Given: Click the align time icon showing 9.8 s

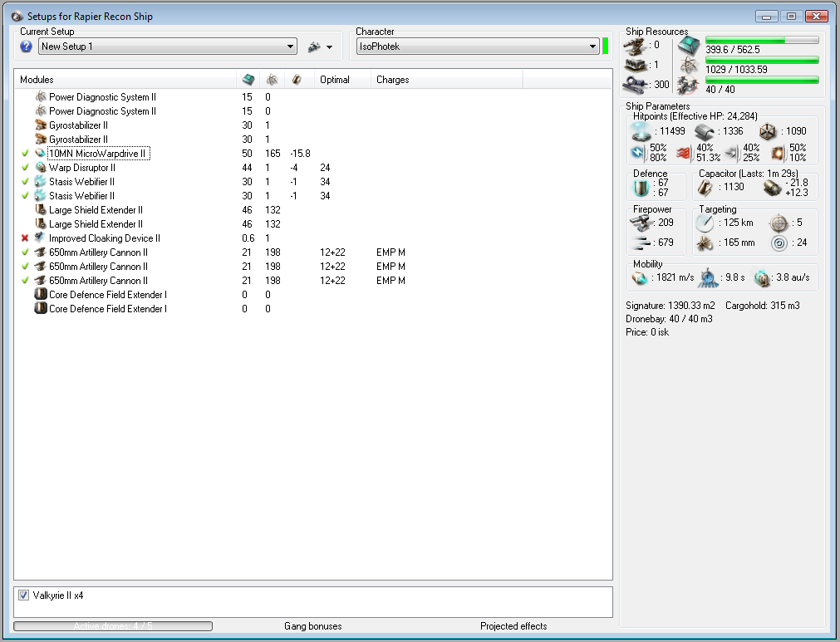Looking at the screenshot, I should 709,278.
